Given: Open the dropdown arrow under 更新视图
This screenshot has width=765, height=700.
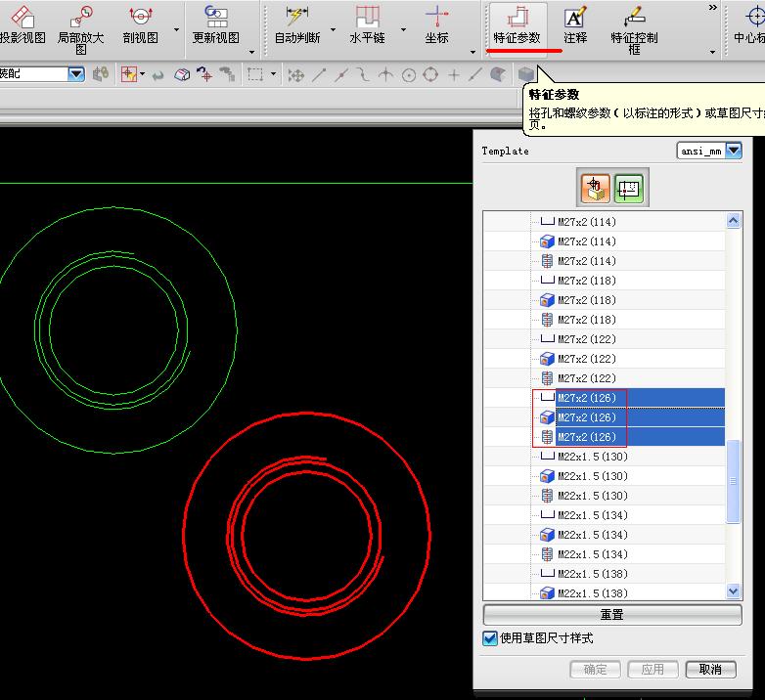Looking at the screenshot, I should [x=251, y=52].
